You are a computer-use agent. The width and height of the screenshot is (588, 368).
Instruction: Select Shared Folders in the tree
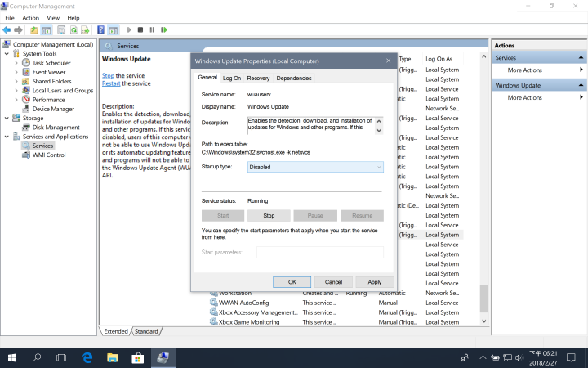(51, 81)
